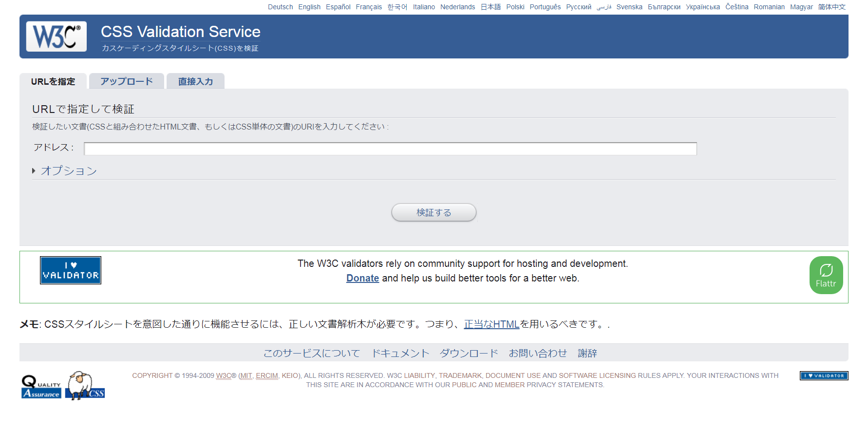Switch language to Deutsch
868x430 pixels.
pyautogui.click(x=281, y=7)
